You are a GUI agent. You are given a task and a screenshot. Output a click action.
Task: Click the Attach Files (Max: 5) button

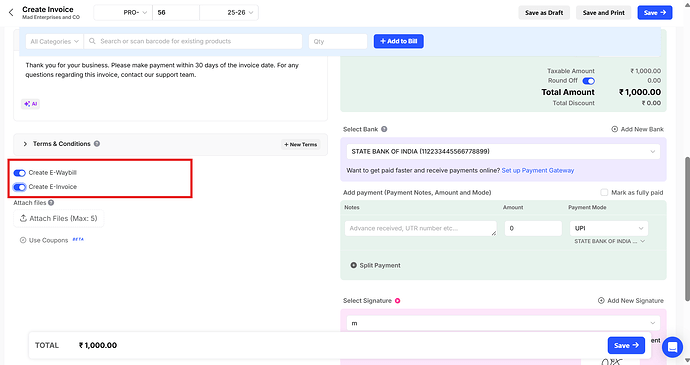click(x=59, y=218)
